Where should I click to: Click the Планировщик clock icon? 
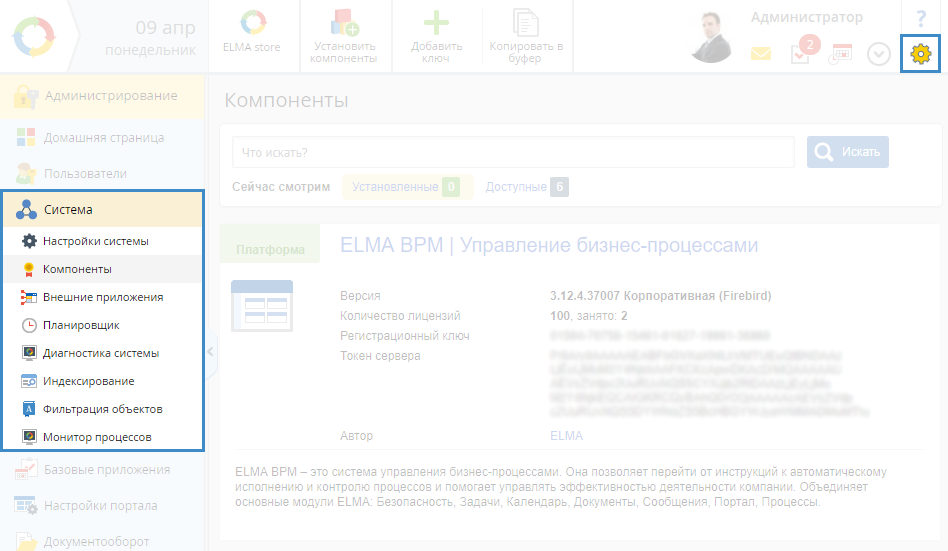(x=29, y=325)
